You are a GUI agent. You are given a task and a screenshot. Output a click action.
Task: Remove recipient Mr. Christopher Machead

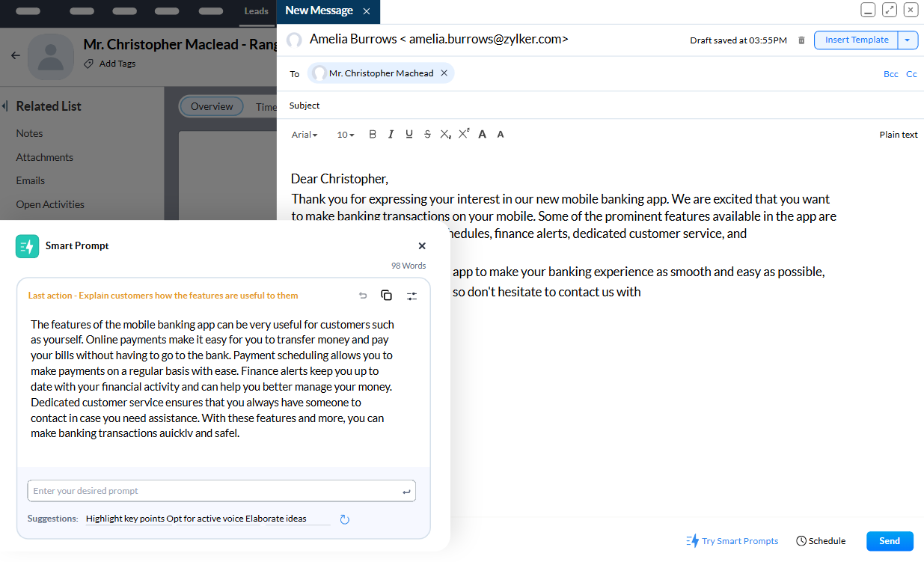click(x=444, y=73)
